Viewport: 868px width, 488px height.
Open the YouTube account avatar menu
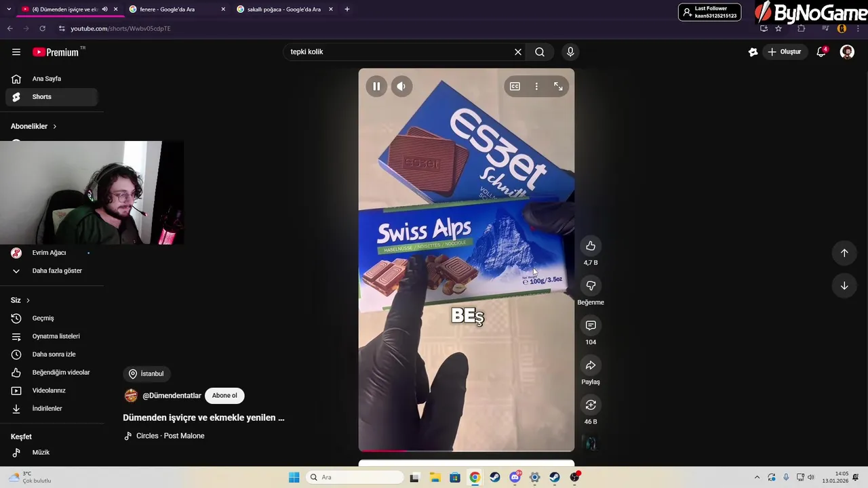point(847,52)
